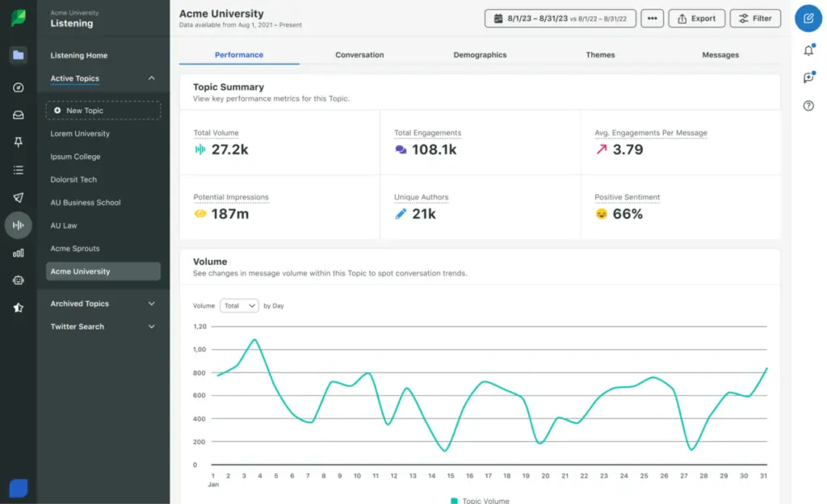
Task: Open the Conversation tab
Action: click(x=359, y=55)
